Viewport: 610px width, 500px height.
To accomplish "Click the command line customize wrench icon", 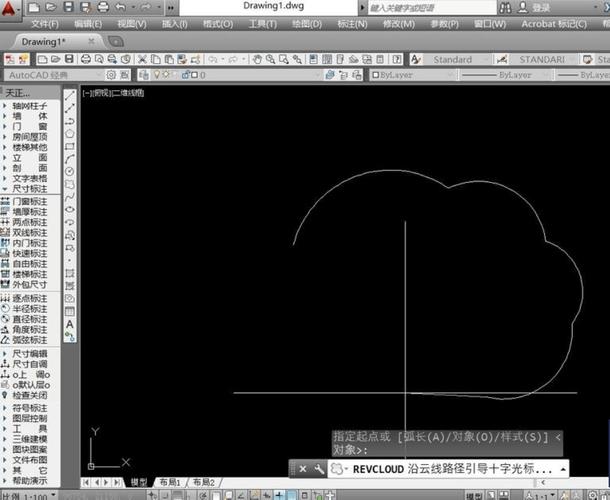I will coord(319,469).
